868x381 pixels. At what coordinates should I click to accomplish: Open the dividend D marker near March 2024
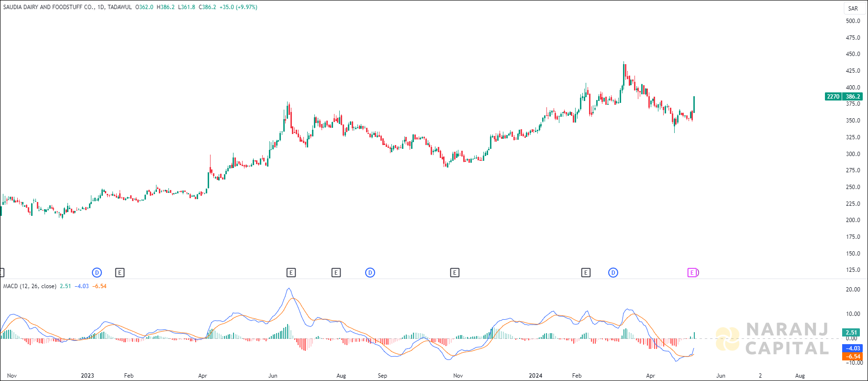point(613,273)
